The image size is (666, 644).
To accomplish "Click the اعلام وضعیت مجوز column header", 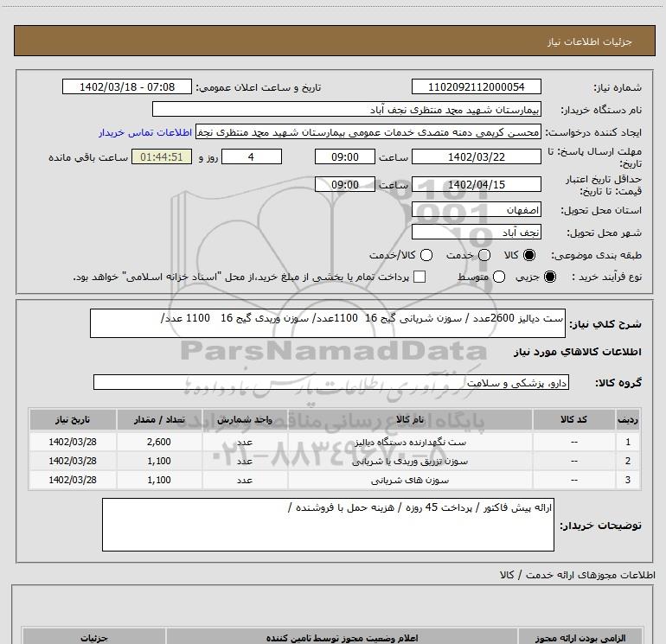I will click(342, 638).
